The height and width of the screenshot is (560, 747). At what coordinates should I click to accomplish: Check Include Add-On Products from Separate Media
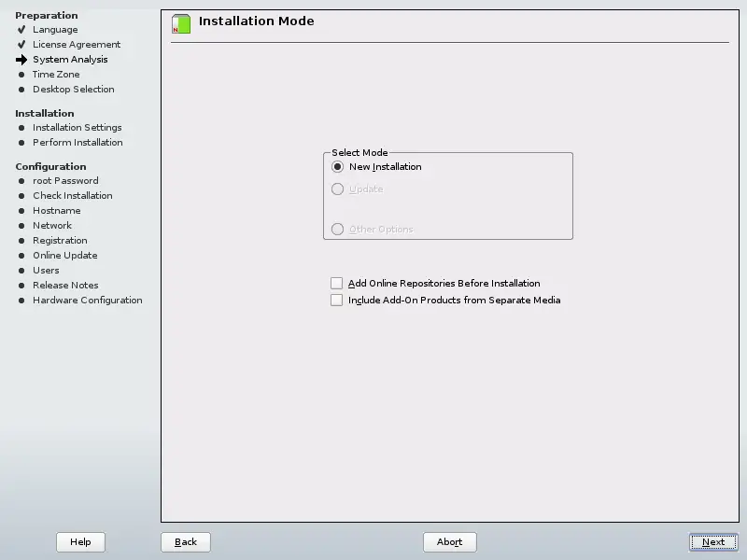pos(336,300)
